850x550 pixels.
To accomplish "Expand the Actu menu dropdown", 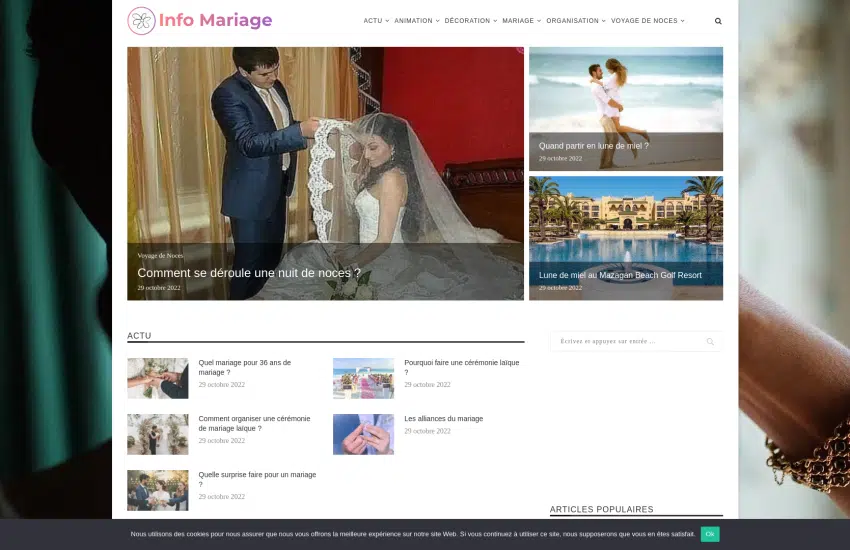I will pos(376,21).
